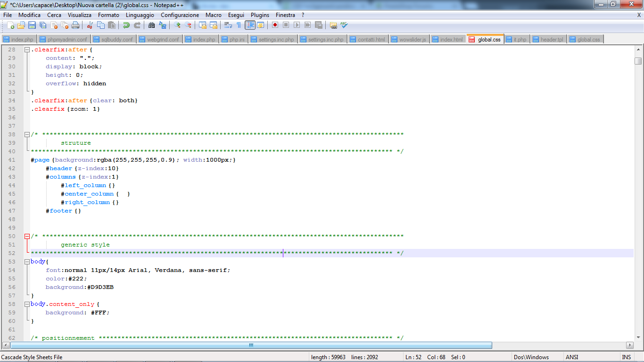
Task: Toggle word wrap in the toolbar
Action: (x=228, y=25)
